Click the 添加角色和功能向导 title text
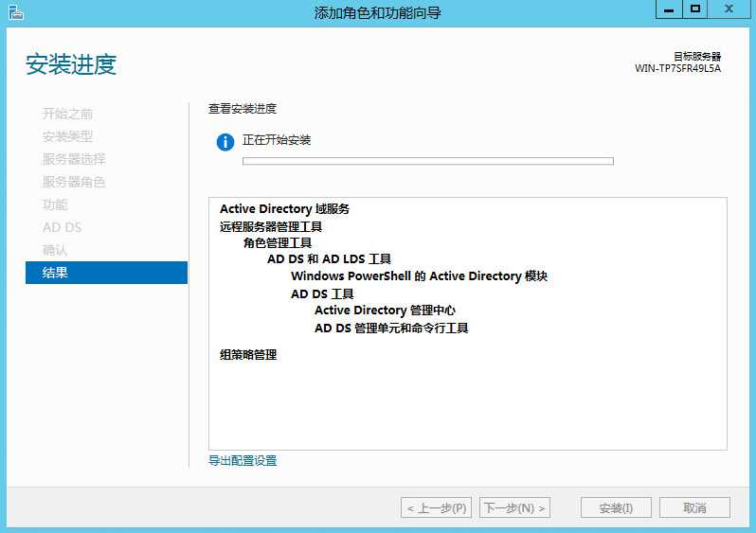 tap(377, 12)
